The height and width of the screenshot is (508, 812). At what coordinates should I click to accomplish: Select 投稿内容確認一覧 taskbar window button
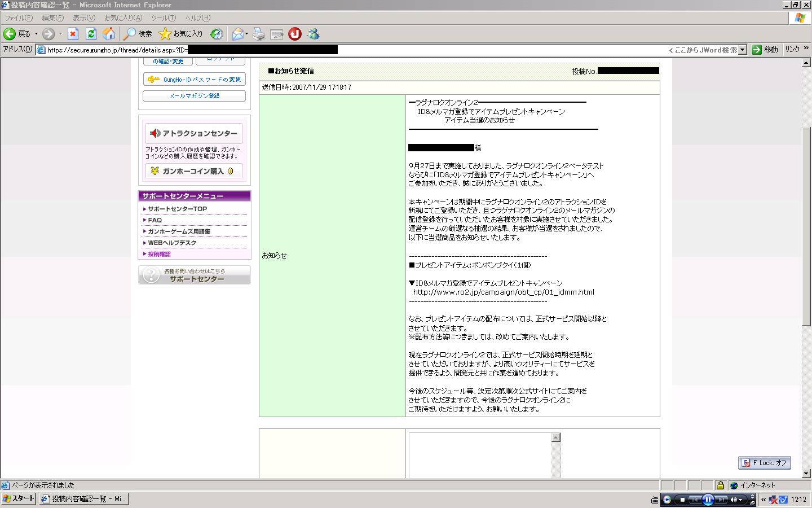point(83,499)
